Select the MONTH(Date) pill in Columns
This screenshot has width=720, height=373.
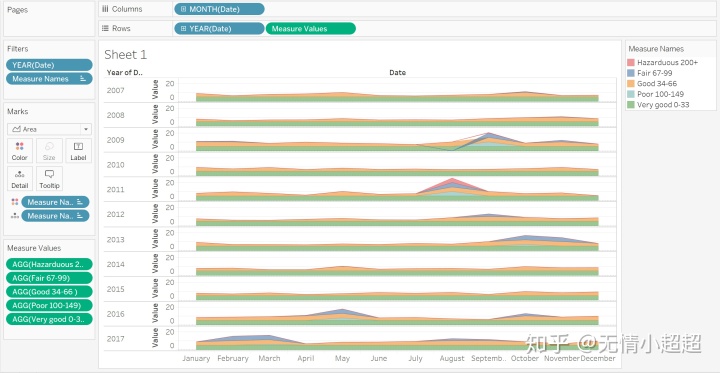[219, 9]
